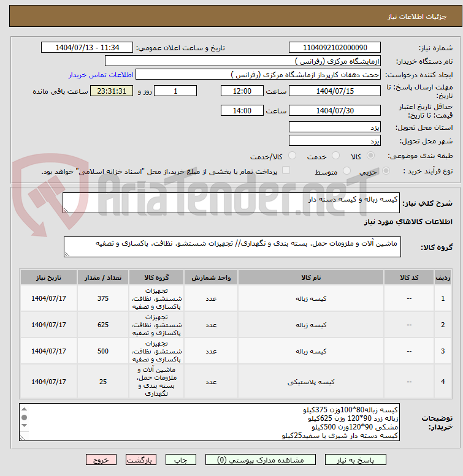Click the ردیف column header
The width and height of the screenshot is (463, 476).
coord(443,278)
